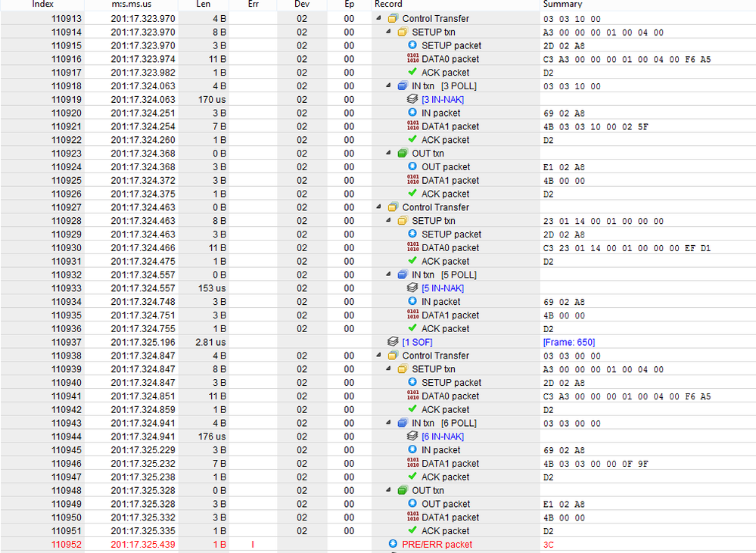Click the blue IN txn icon row 110918
This screenshot has width=756, height=553.
tap(403, 85)
